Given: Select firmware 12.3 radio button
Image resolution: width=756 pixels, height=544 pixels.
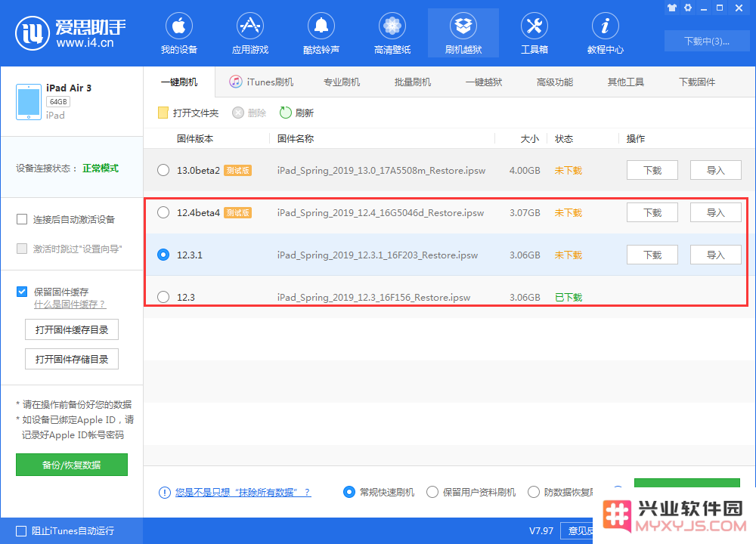Looking at the screenshot, I should coord(163,297).
